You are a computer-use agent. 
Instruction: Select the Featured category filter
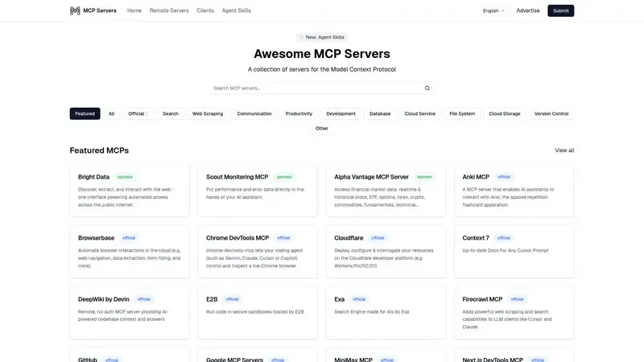85,113
